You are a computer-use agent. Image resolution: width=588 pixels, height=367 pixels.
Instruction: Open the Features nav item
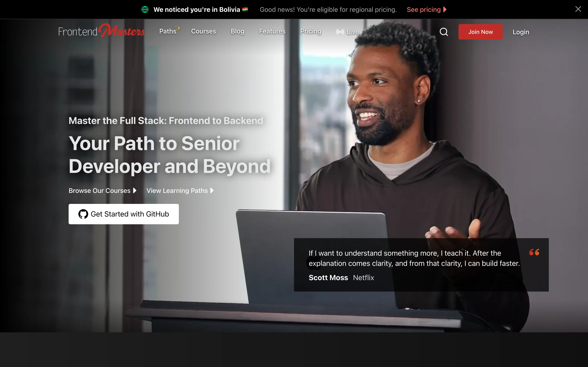pos(272,31)
